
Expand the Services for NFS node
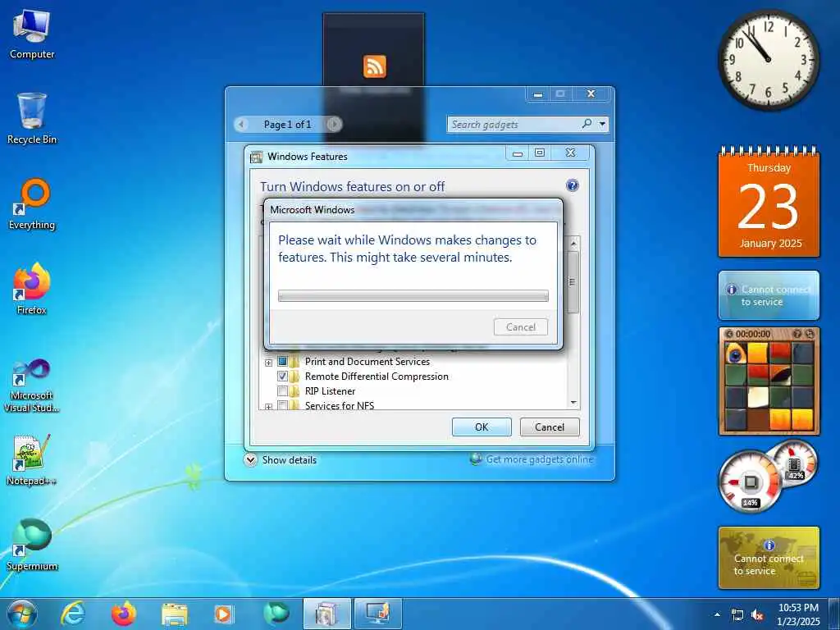coord(268,407)
